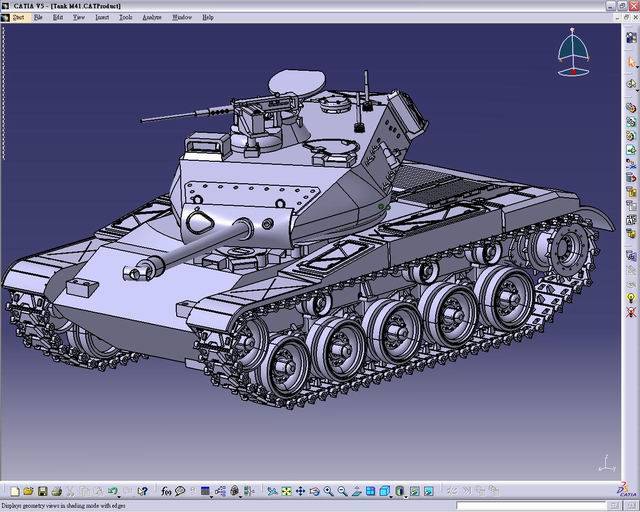The height and width of the screenshot is (512, 640).
Task: Click the New document icon
Action: click(14, 491)
